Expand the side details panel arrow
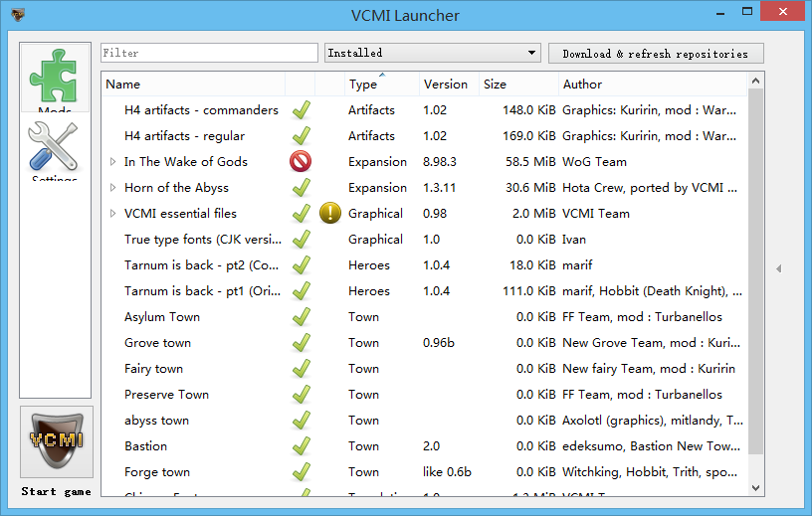Screen dimensions: 812x516 click(x=778, y=268)
